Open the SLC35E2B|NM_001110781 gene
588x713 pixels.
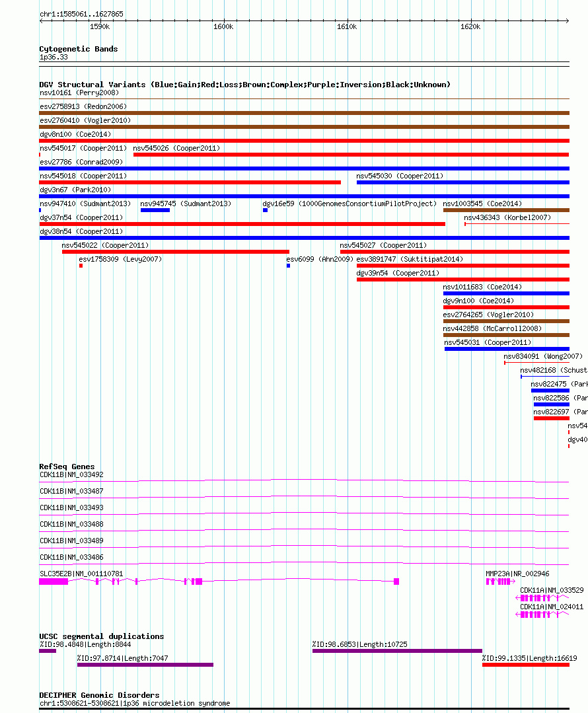(219, 581)
